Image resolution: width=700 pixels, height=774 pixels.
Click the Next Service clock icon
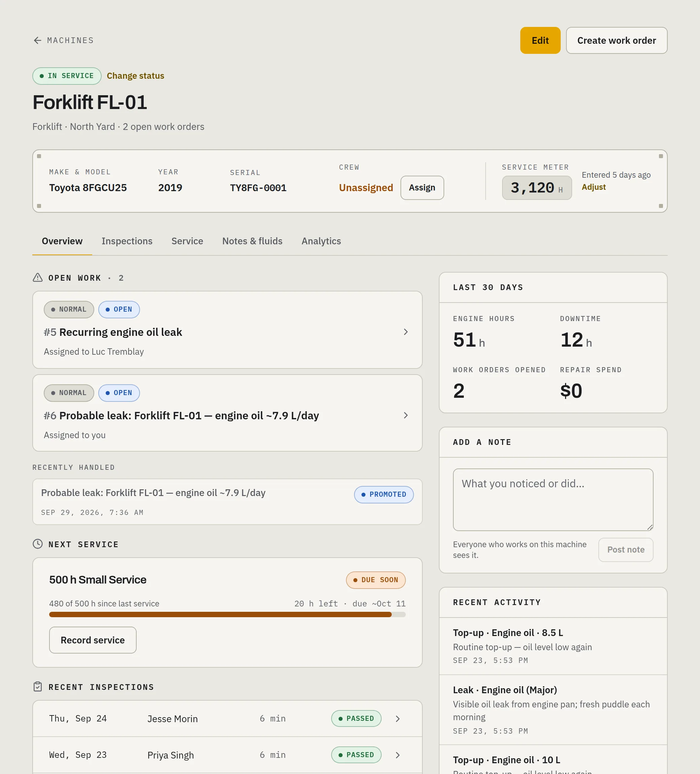(38, 543)
